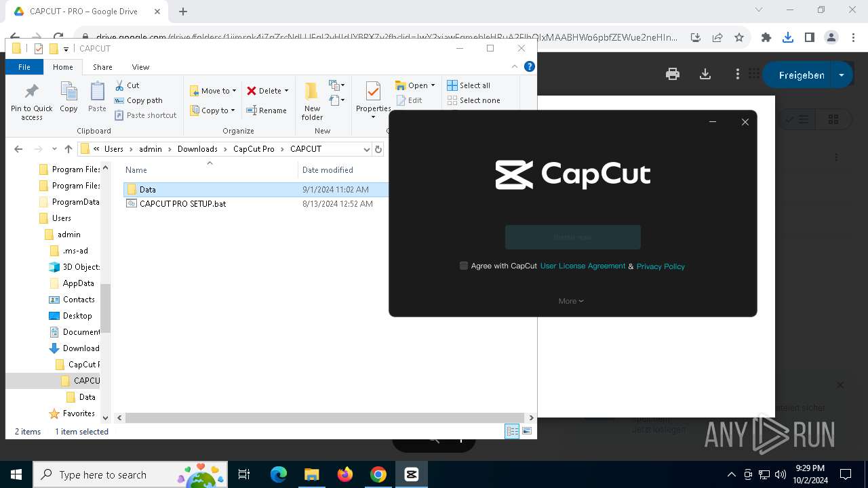Click Edit in ribbon
868x488 pixels.
pyautogui.click(x=409, y=100)
